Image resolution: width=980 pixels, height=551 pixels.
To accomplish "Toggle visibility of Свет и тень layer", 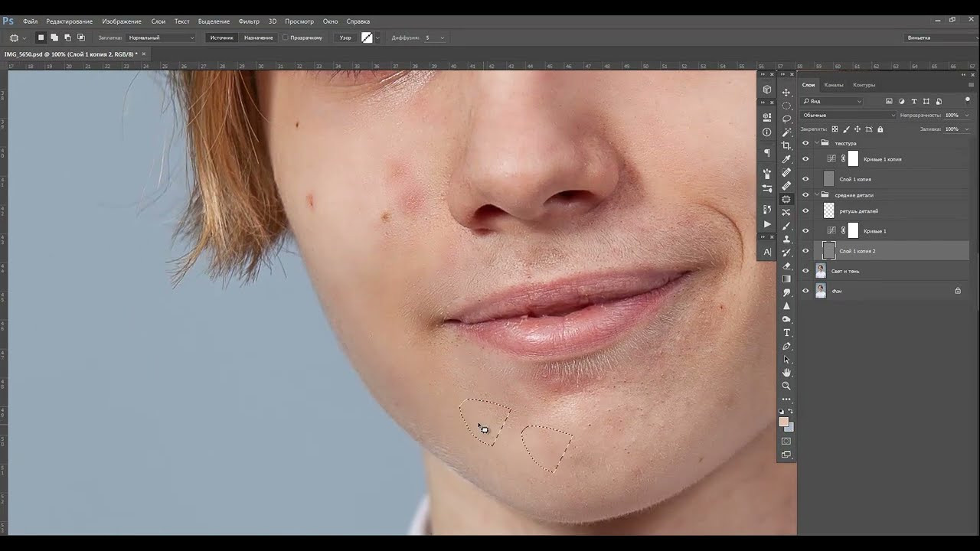I will [805, 271].
